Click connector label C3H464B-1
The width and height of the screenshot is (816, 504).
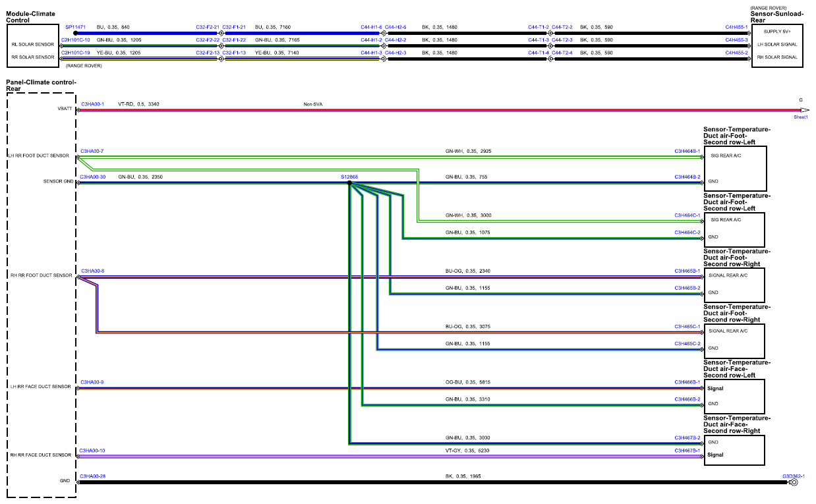coord(687,152)
